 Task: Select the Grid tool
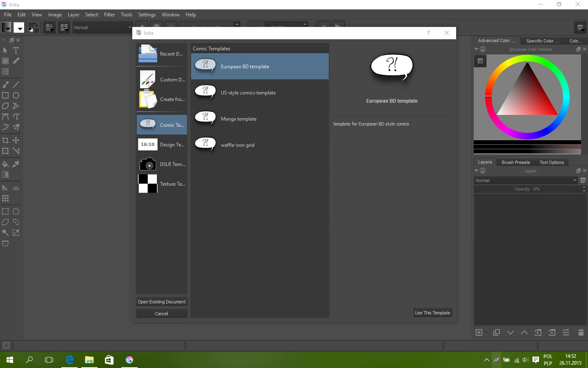[5, 198]
